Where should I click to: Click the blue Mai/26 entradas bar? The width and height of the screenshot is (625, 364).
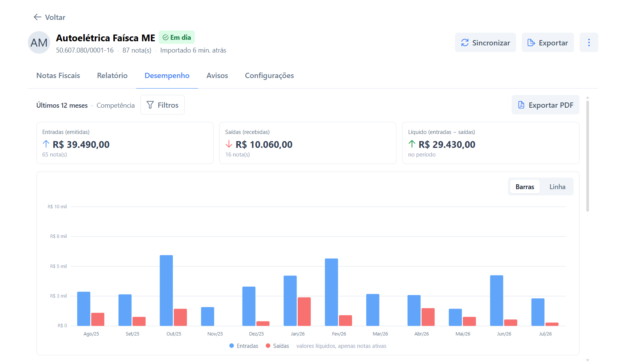455,317
